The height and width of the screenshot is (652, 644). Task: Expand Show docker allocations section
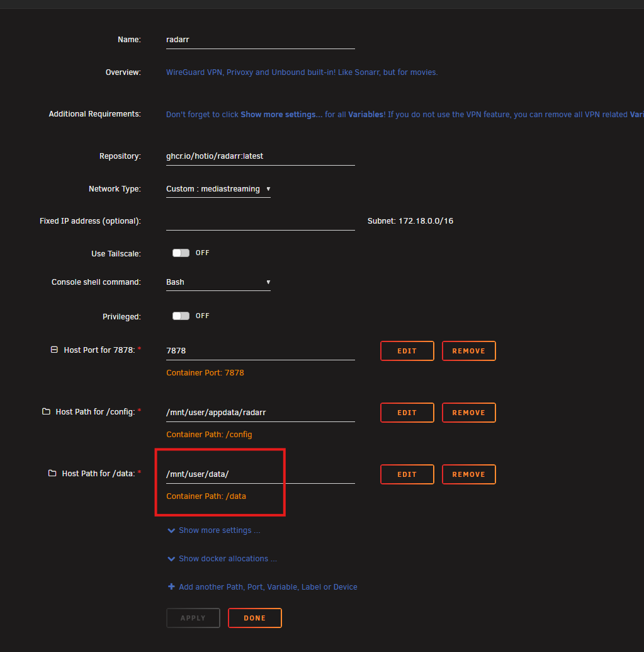[x=227, y=559]
